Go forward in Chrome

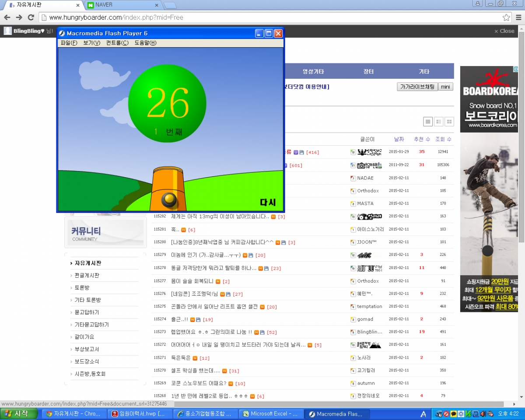coord(19,17)
